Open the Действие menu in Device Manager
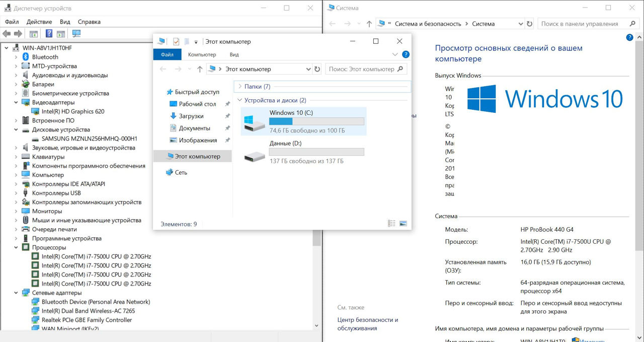This screenshot has width=644, height=342. coord(39,22)
